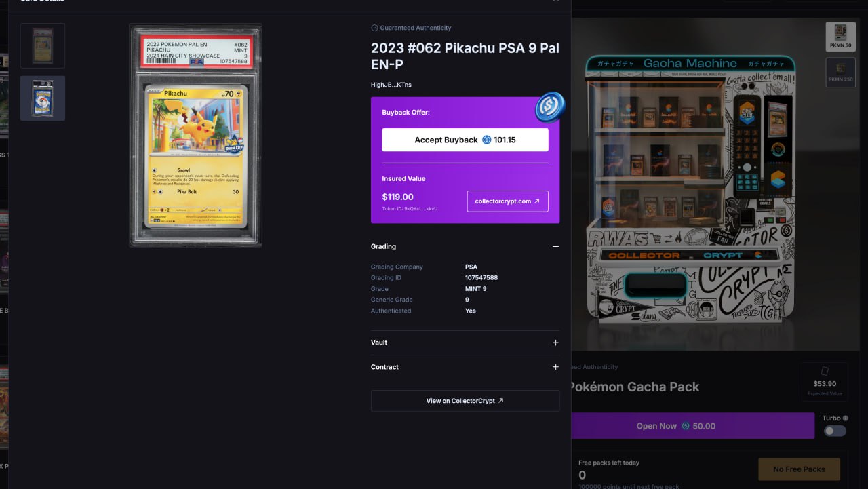Accept the 101.15 buyback offer
The image size is (868, 489).
(465, 140)
